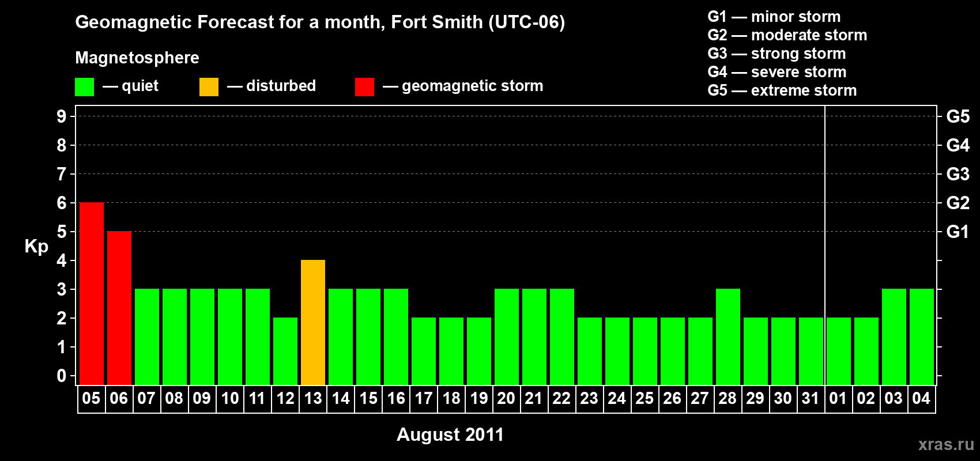Click the 'G3 — strong storm' legend text

[777, 54]
